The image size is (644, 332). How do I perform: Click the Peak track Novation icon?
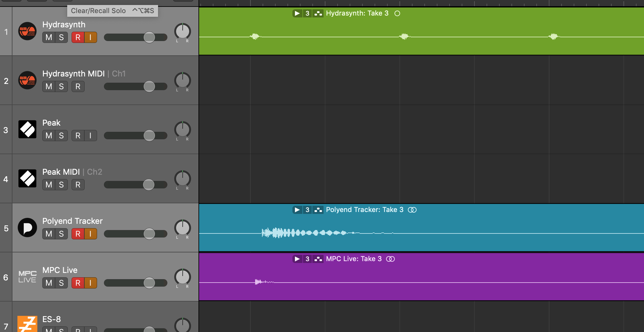(27, 129)
